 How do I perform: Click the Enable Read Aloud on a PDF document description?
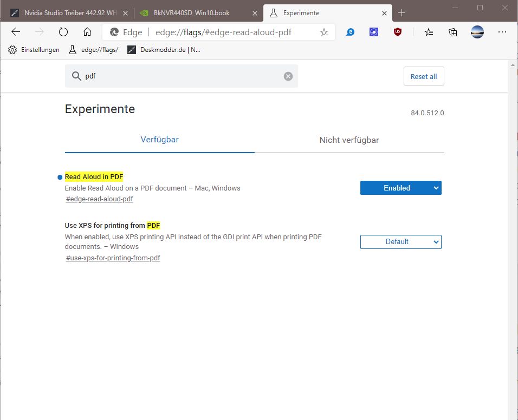[x=152, y=188]
